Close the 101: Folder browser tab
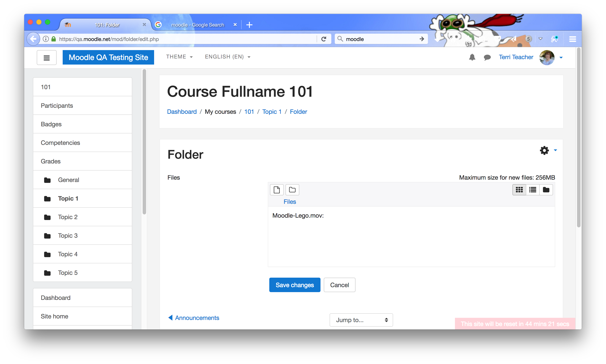The width and height of the screenshot is (606, 364). click(144, 25)
